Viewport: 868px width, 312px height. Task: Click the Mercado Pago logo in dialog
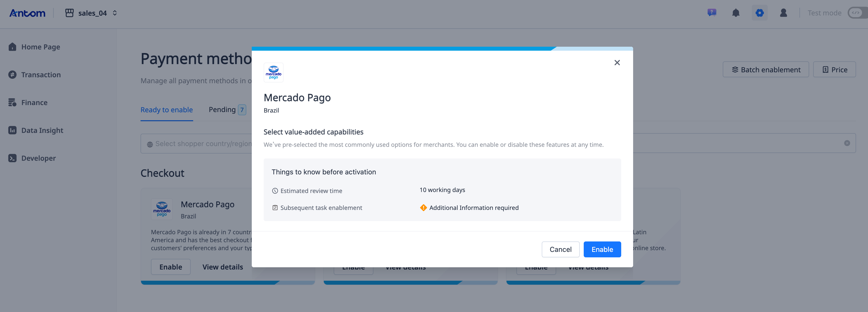point(273,72)
